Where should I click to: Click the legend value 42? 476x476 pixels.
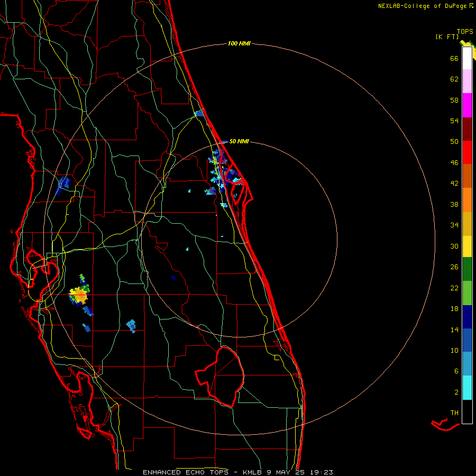pos(454,184)
